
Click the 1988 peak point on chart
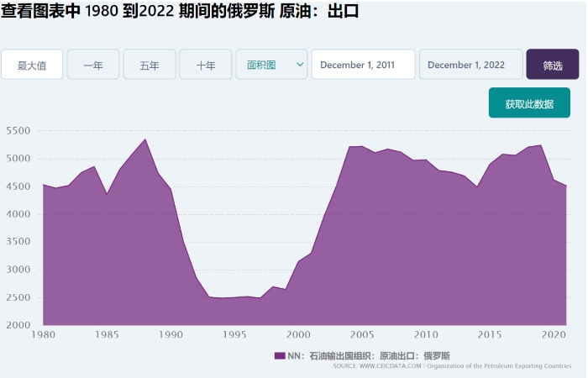[145, 139]
